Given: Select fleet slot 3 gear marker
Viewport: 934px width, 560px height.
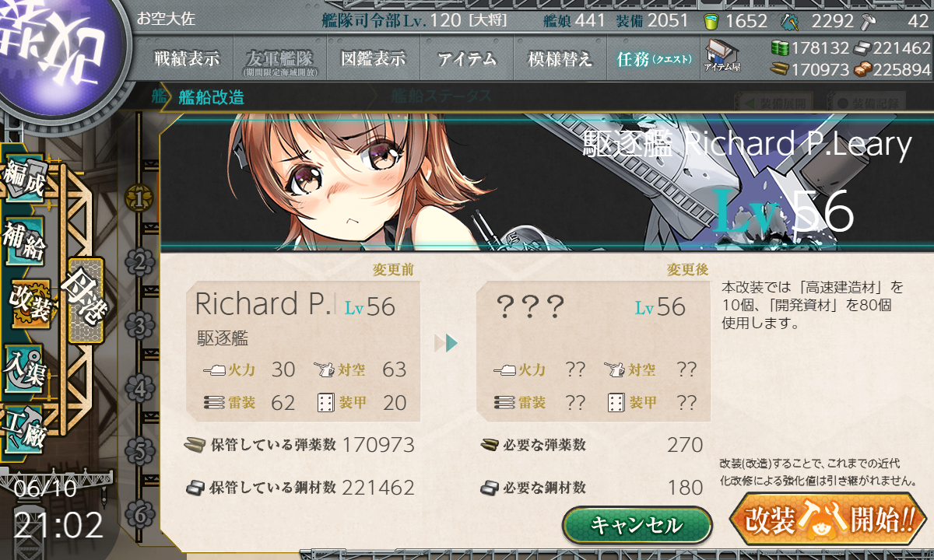Looking at the screenshot, I should (139, 325).
